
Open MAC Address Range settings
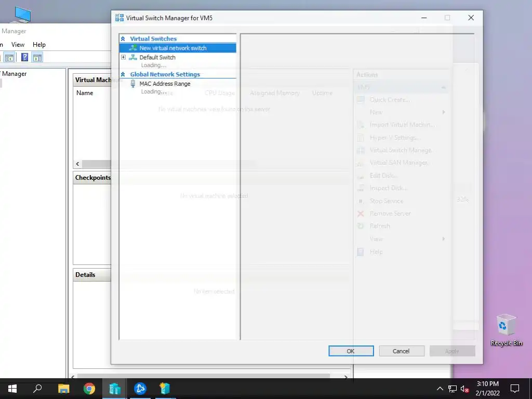(165, 84)
